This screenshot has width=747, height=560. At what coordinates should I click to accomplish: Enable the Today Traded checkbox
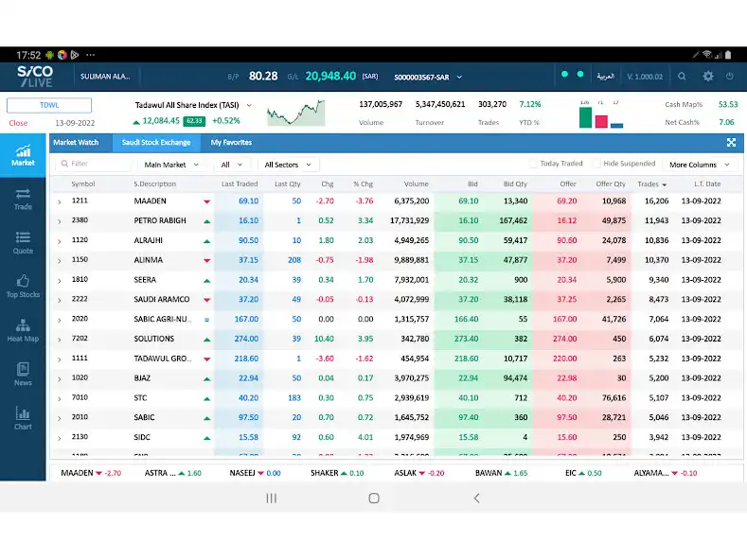click(534, 165)
